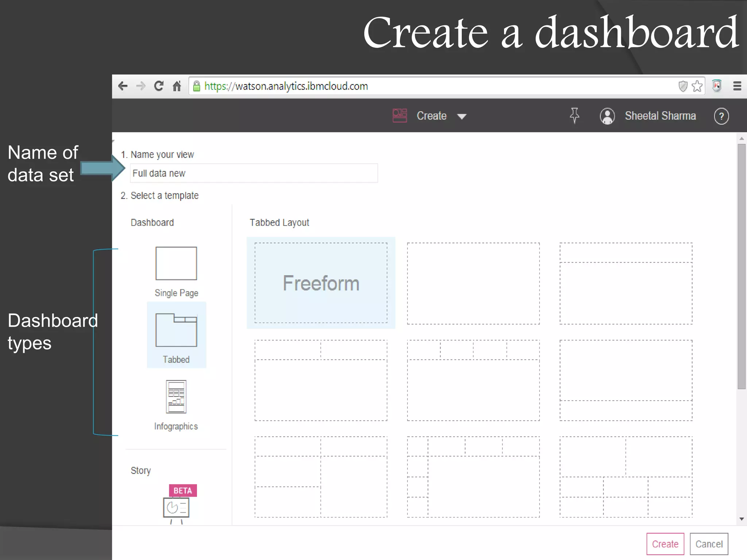Click the 'Full data new' name field
The image size is (747, 560).
(x=254, y=173)
